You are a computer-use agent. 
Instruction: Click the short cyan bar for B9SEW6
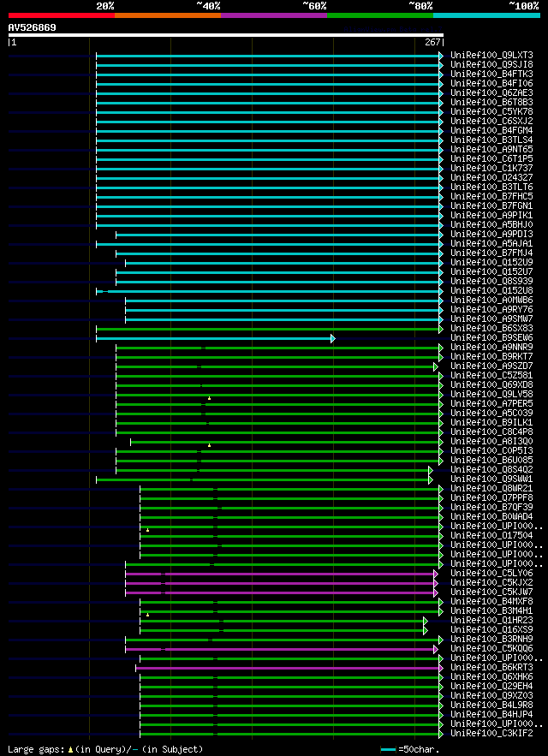point(214,338)
